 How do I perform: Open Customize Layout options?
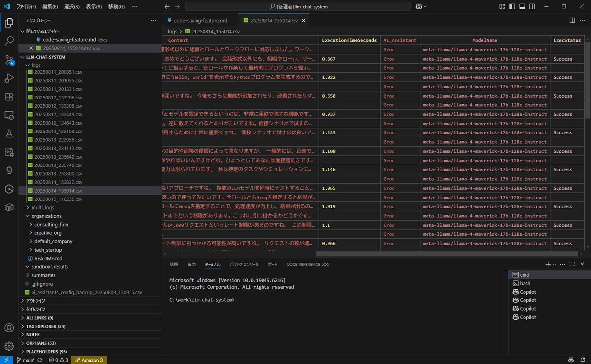[x=502, y=6]
